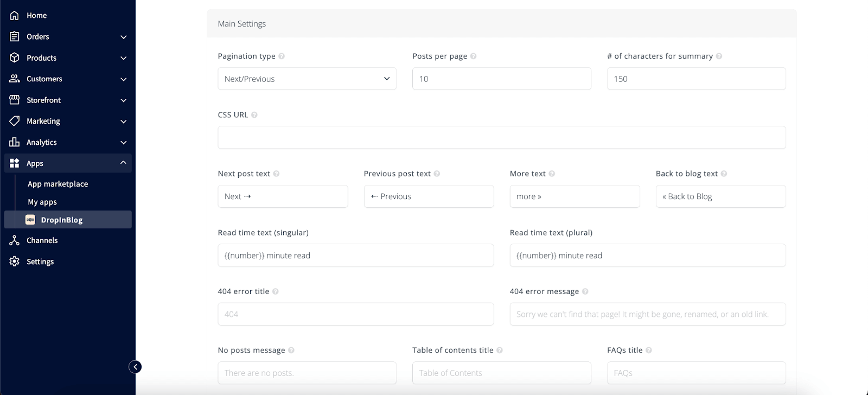Expand the Orders menu chevron
Image resolution: width=868 pixels, height=395 pixels.
(x=124, y=37)
